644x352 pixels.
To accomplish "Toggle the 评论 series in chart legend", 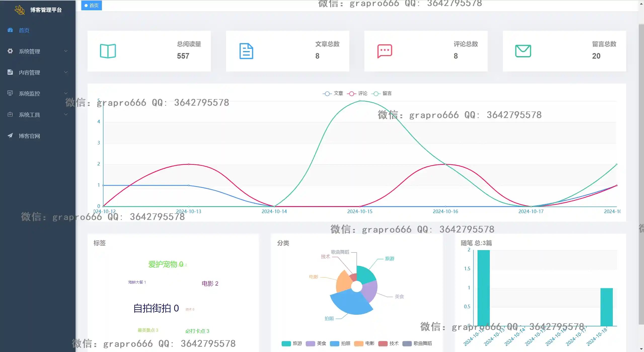I will [x=357, y=94].
